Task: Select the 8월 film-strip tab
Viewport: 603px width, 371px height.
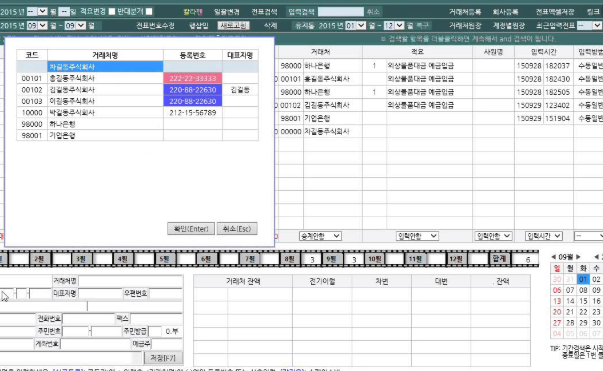Action: point(289,259)
